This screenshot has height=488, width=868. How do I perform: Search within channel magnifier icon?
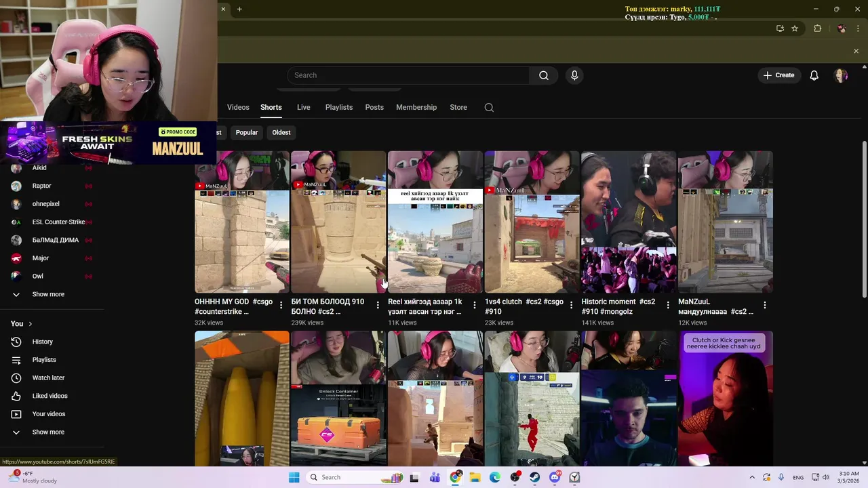(489, 107)
